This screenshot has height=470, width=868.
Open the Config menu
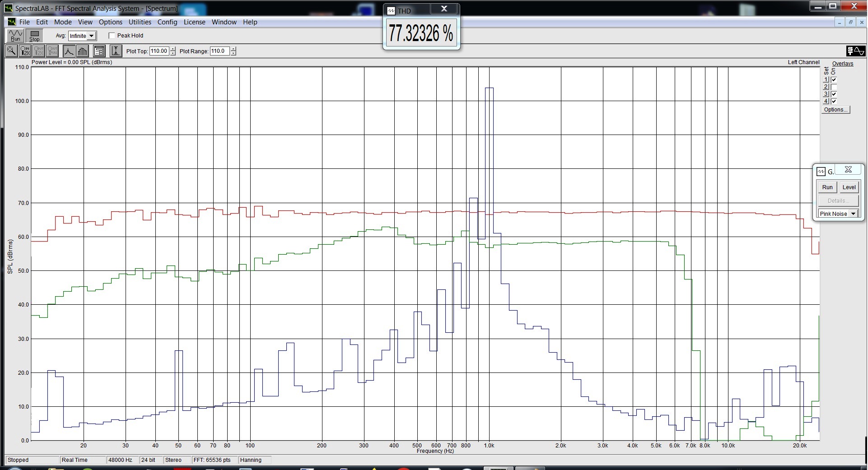[167, 22]
